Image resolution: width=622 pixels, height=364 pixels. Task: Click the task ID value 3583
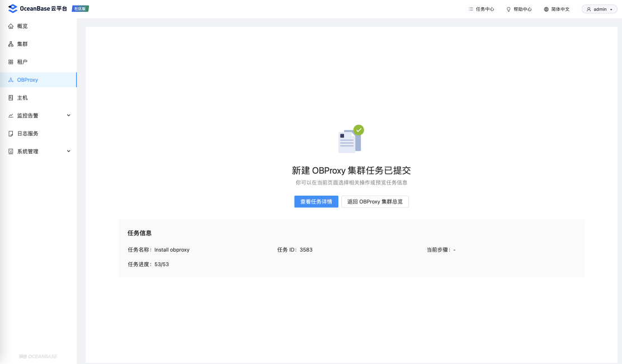(x=306, y=250)
